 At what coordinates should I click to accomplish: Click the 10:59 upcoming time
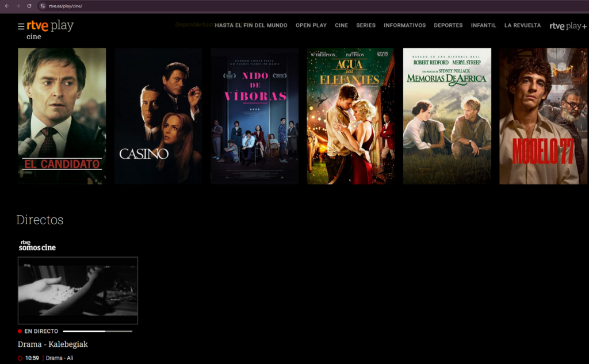pos(32,358)
